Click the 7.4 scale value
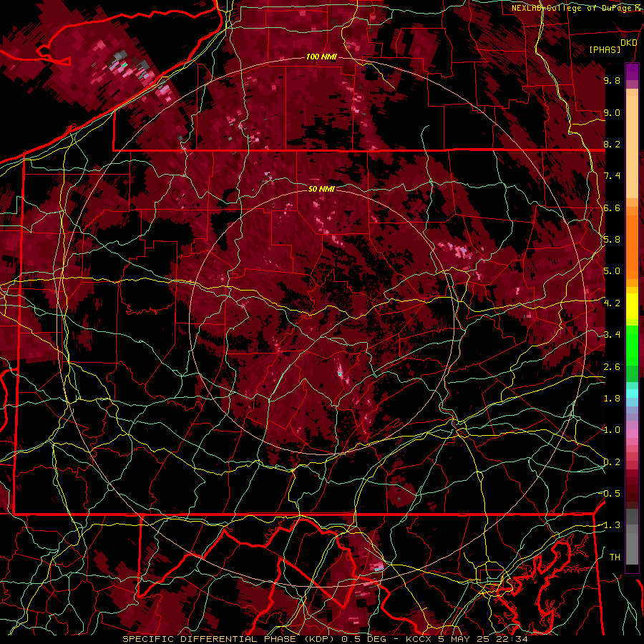The height and width of the screenshot is (644, 644). pyautogui.click(x=612, y=176)
